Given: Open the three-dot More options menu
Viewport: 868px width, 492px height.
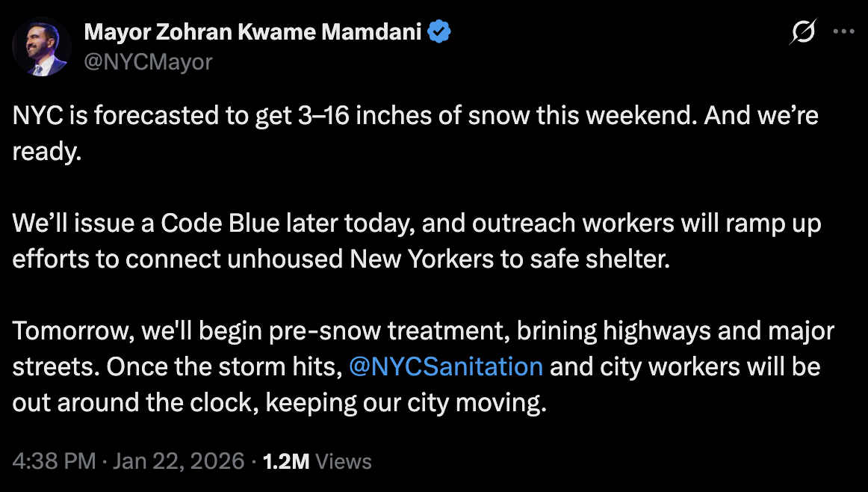Looking at the screenshot, I should point(843,33).
